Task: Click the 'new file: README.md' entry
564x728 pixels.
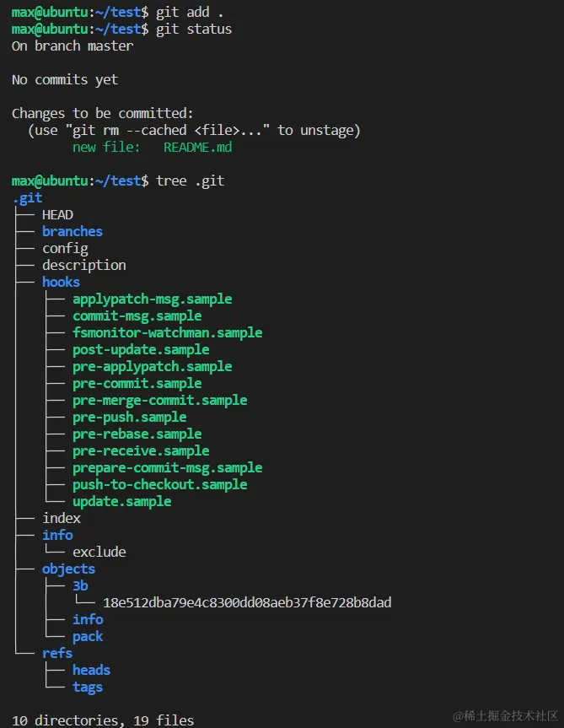Action: (152, 147)
